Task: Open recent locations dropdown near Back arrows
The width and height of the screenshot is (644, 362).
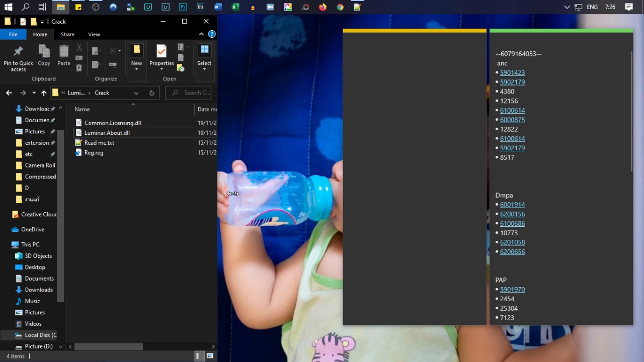Action: (x=34, y=93)
